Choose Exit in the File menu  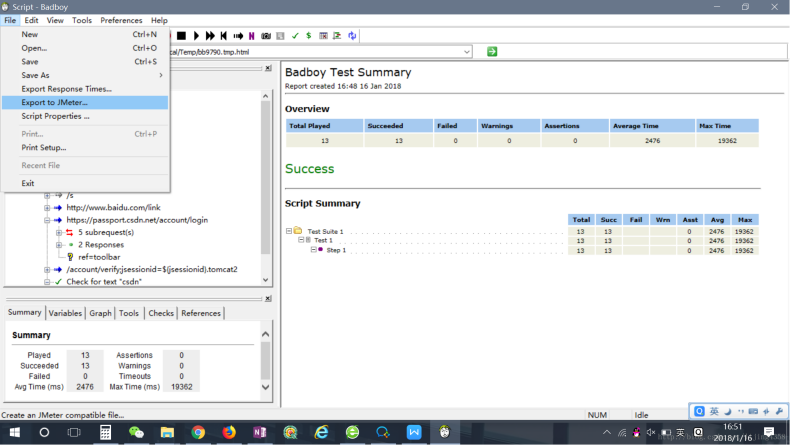(x=85, y=183)
